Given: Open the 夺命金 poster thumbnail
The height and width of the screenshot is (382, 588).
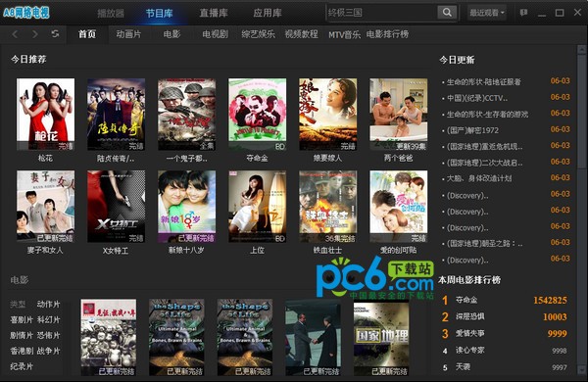Looking at the screenshot, I should [257, 115].
